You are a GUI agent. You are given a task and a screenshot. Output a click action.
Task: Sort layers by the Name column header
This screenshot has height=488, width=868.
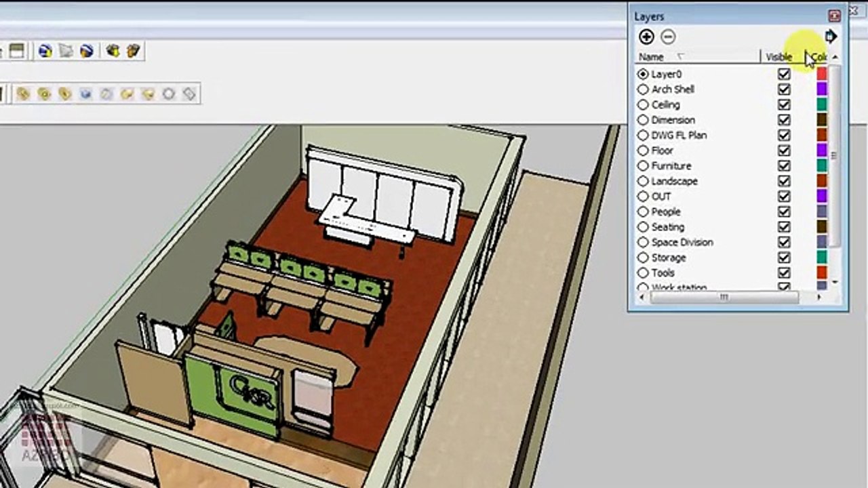697,57
